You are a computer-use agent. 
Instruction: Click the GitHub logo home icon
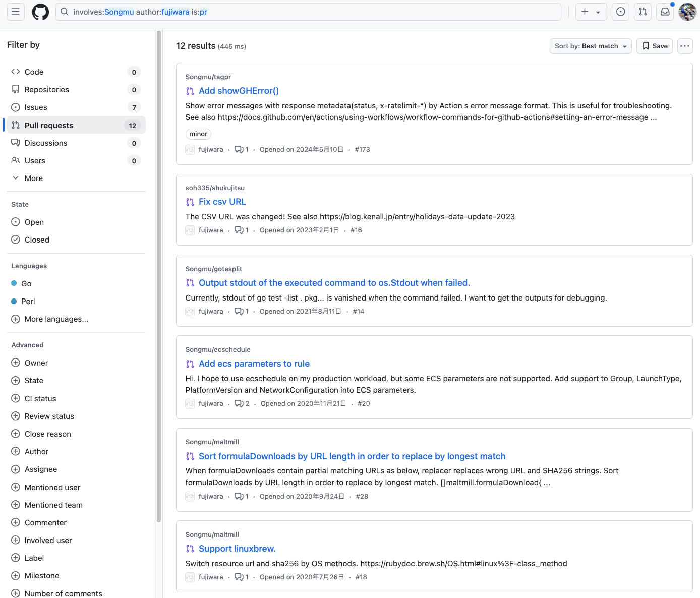click(40, 12)
